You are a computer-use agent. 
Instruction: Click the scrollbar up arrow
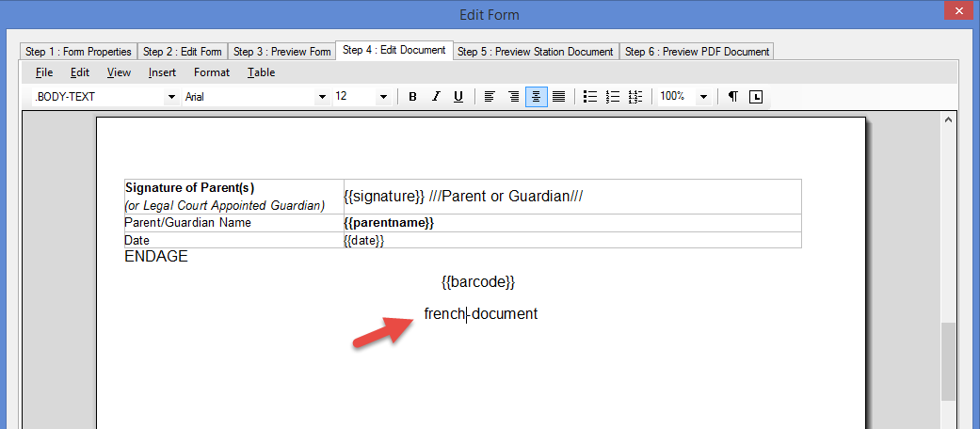[948, 119]
